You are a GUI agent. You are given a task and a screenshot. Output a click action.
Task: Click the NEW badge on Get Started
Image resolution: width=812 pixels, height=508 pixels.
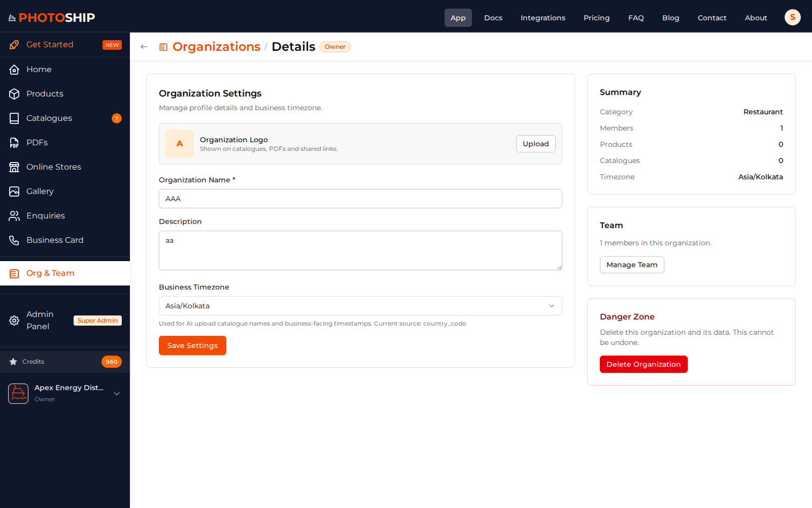[x=112, y=45]
